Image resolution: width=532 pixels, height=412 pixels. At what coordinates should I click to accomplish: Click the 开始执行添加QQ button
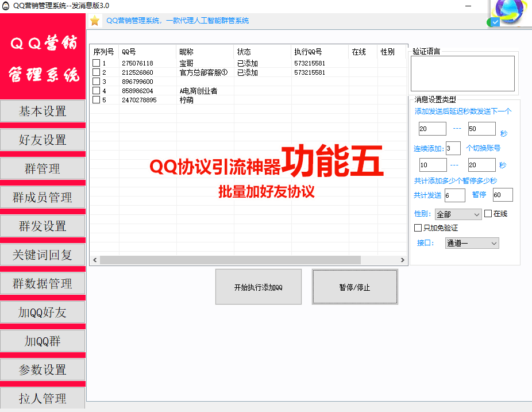pyautogui.click(x=259, y=287)
